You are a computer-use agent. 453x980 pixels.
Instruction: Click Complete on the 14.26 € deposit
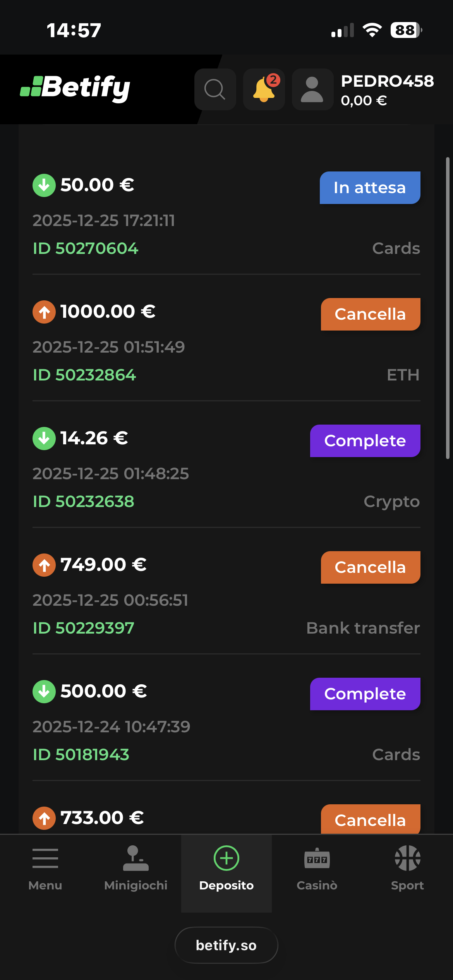(365, 441)
